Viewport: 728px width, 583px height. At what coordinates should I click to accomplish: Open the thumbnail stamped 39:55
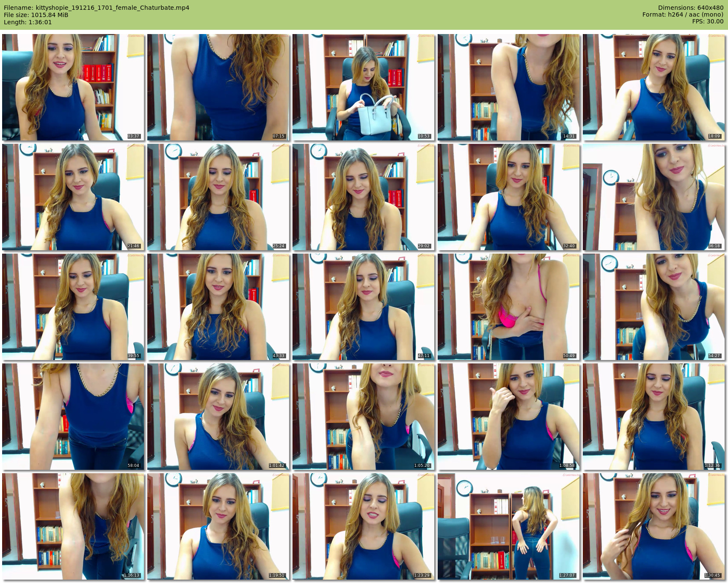(x=73, y=307)
